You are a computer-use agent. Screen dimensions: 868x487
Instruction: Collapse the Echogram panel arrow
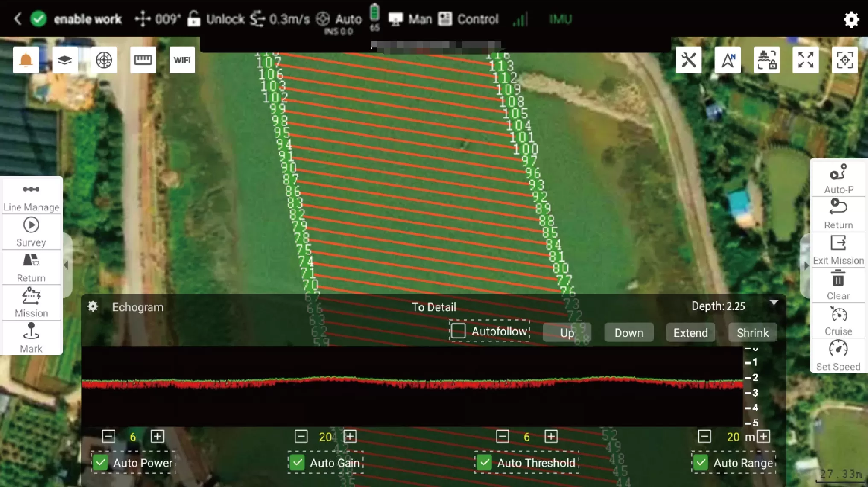pyautogui.click(x=774, y=303)
